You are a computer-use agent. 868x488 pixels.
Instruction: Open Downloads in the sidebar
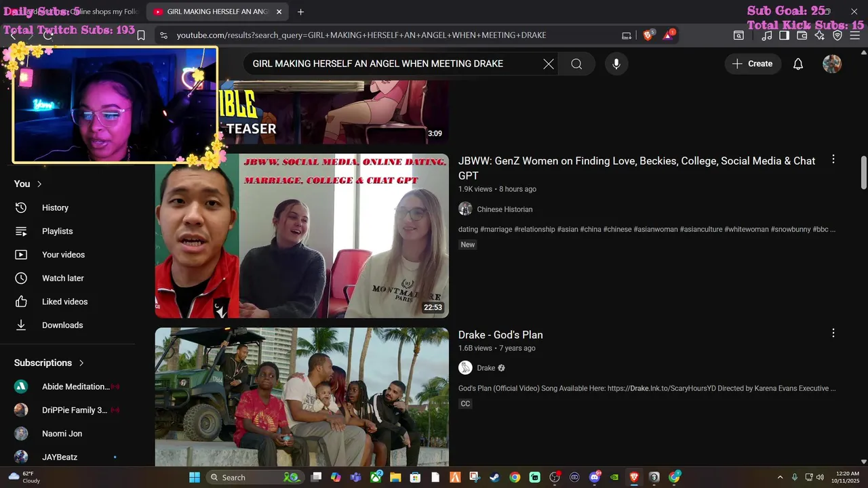[x=62, y=325]
